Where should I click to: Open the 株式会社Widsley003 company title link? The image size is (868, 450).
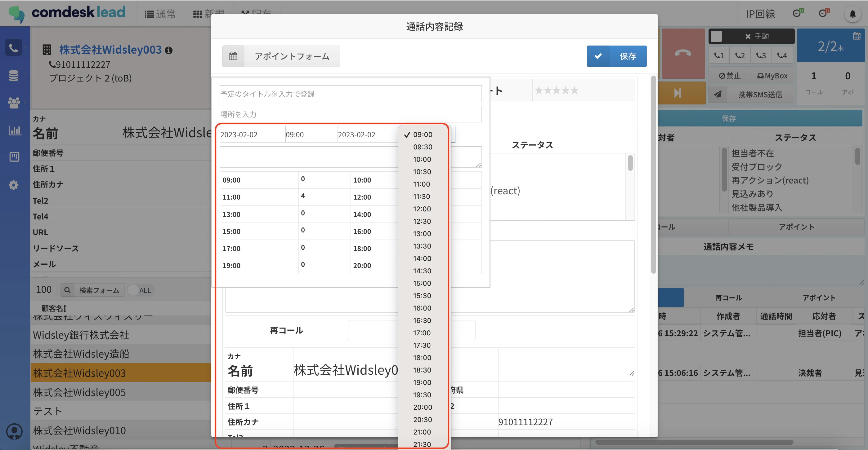pyautogui.click(x=110, y=50)
